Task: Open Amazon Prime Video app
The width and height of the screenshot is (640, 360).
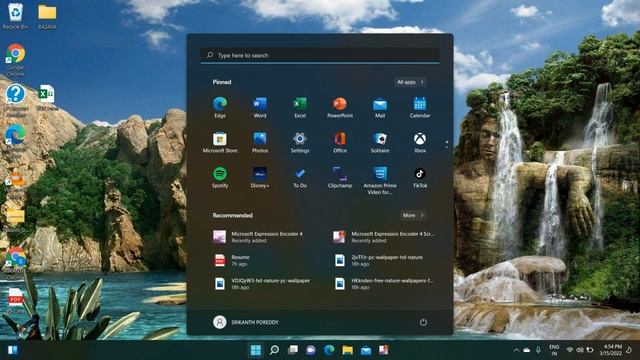Action: [x=380, y=180]
